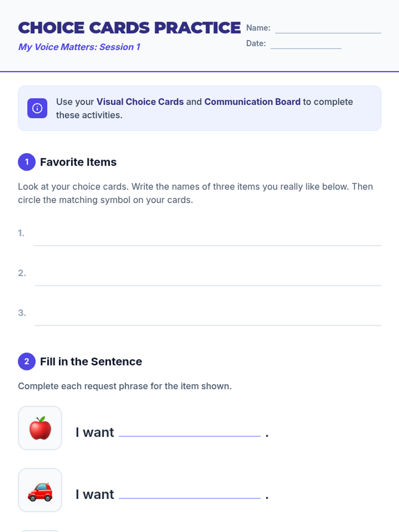Click the Communication Board bold text
Image resolution: width=399 pixels, height=532 pixels.
click(252, 102)
